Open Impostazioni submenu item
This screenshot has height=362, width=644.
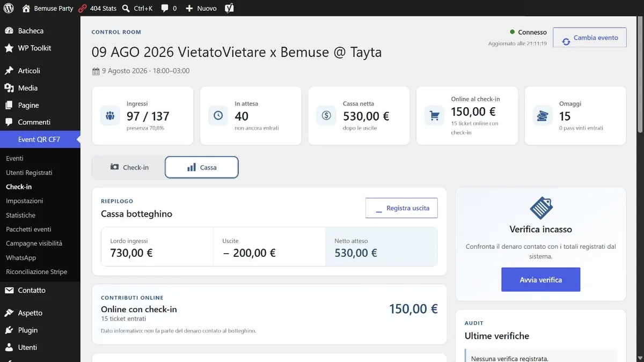(25, 201)
